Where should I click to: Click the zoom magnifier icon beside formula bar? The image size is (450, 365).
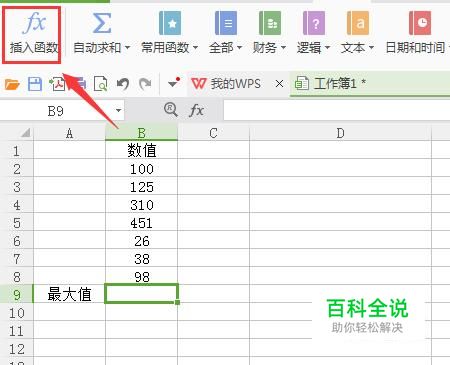click(171, 109)
